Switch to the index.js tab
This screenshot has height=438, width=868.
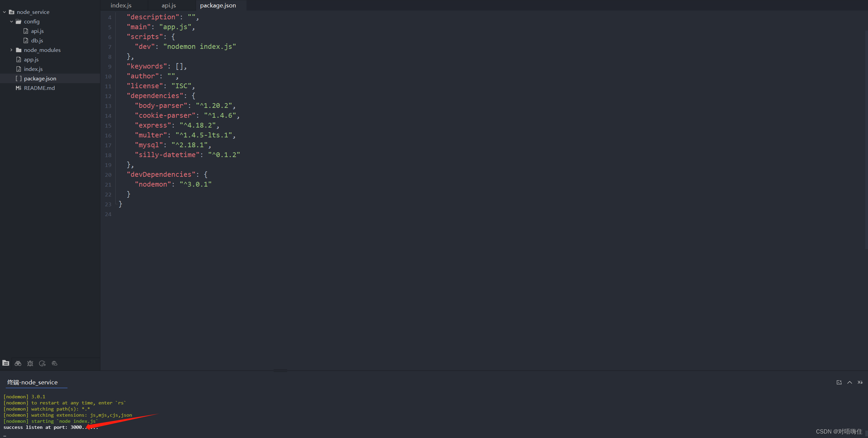pyautogui.click(x=121, y=5)
